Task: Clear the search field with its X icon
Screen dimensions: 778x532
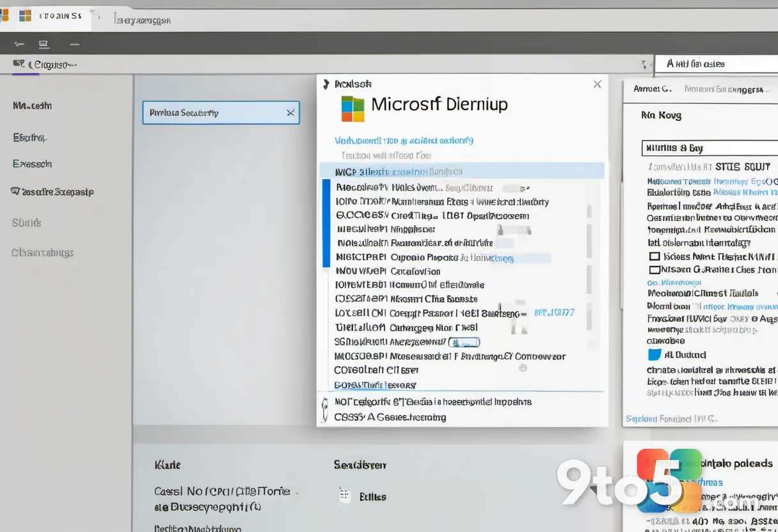Action: tap(290, 113)
